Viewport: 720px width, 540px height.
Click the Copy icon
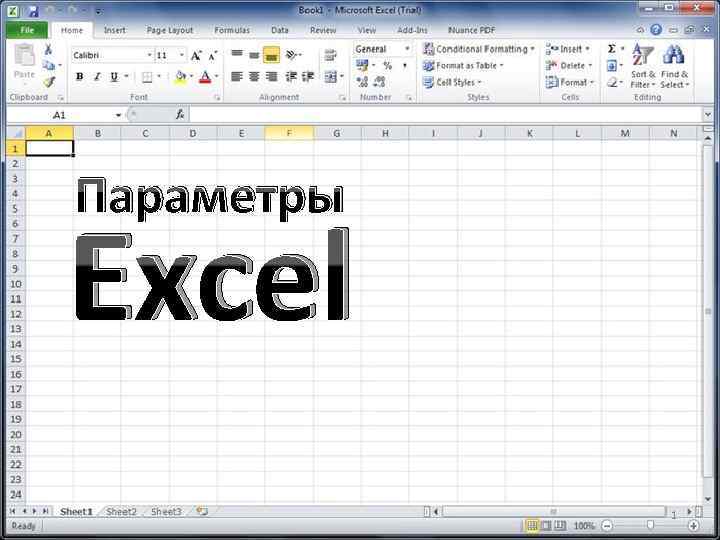[48, 66]
